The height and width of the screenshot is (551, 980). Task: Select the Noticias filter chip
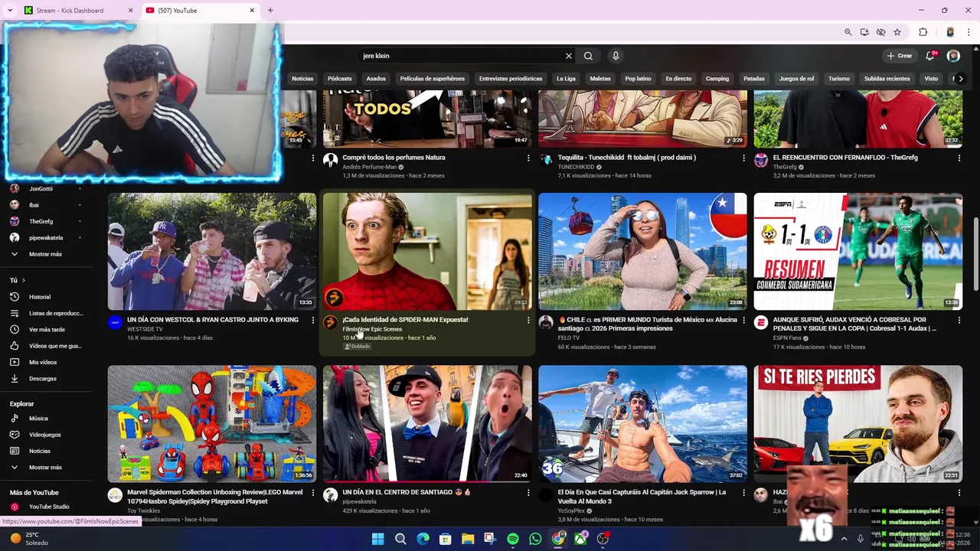302,79
